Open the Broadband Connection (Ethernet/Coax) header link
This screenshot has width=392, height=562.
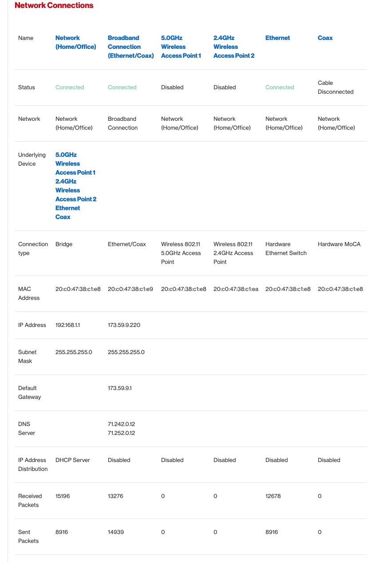point(131,47)
